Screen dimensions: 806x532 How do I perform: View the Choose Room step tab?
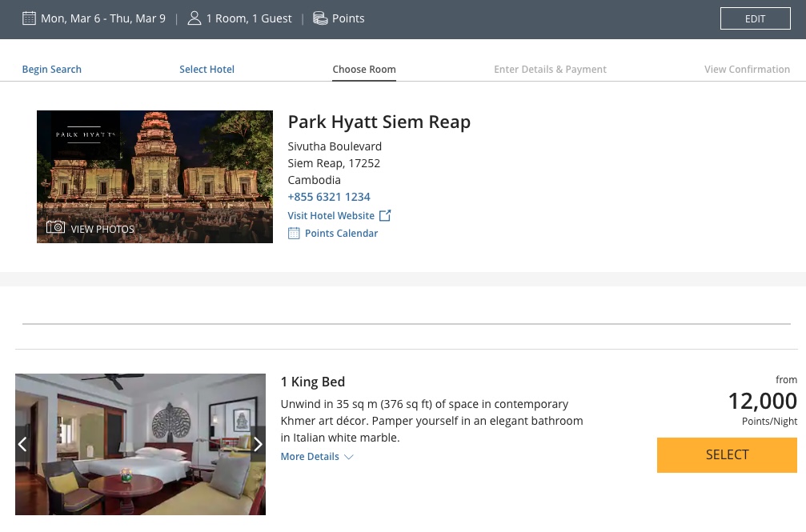[x=364, y=70]
